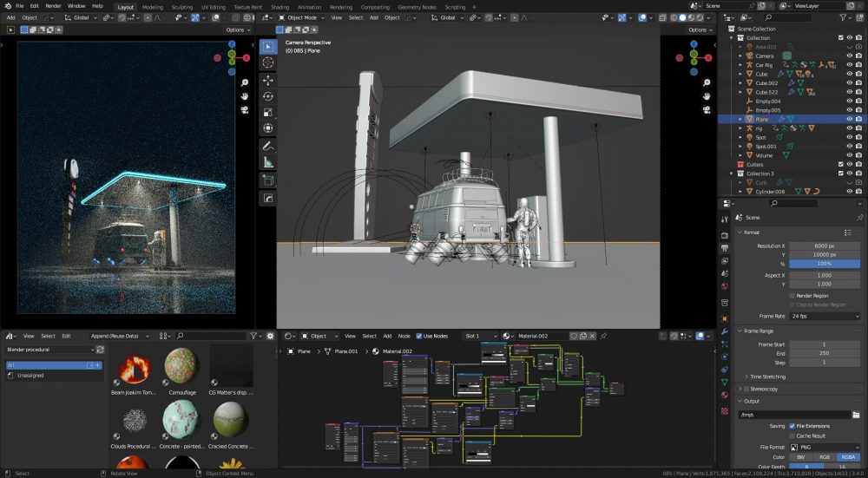Hide the Plane object with its eye icon
This screenshot has width=868, height=478.
(x=850, y=119)
